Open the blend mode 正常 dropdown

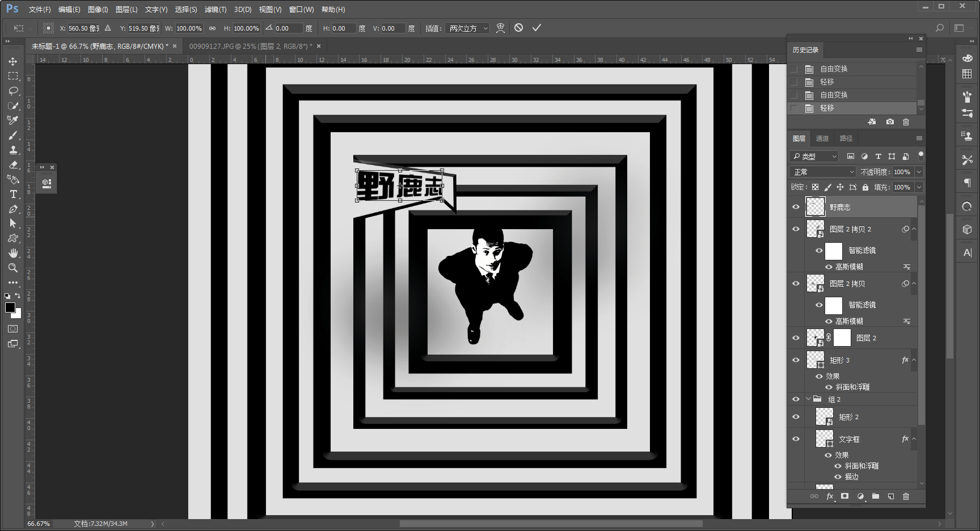[822, 172]
